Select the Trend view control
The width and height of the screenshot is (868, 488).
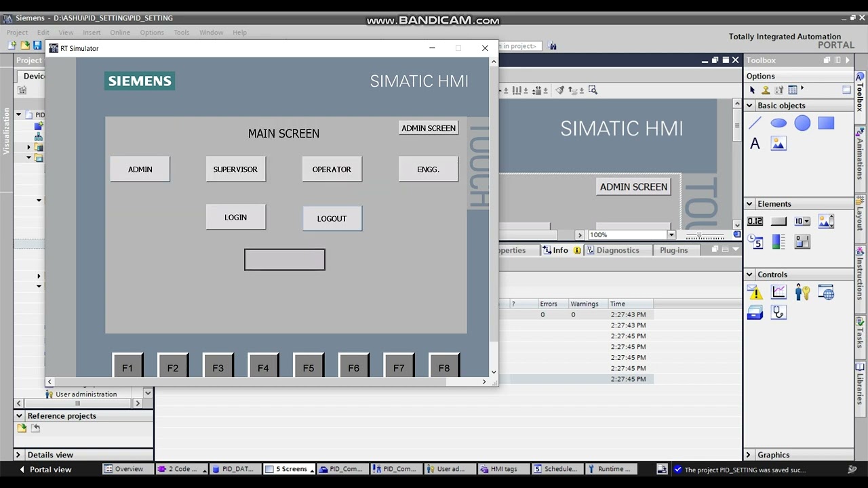(778, 292)
